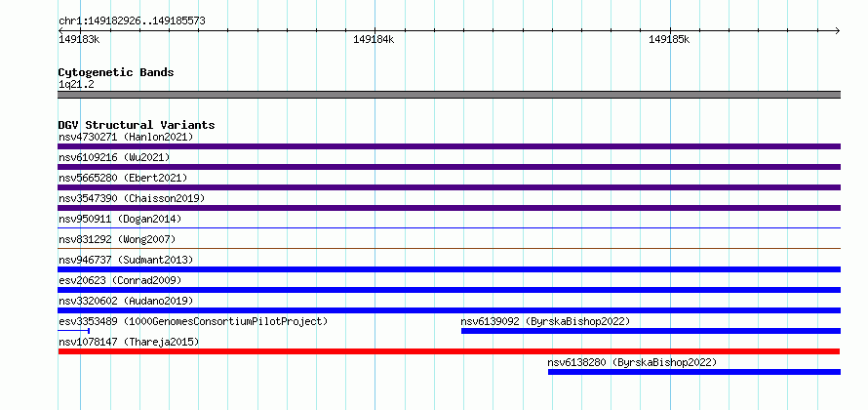Click the blue bar for nsv6139092
The height and width of the screenshot is (410, 868).
[x=651, y=331]
